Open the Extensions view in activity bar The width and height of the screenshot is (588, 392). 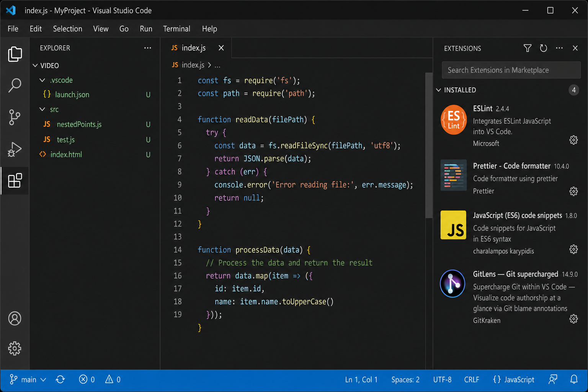point(15,181)
